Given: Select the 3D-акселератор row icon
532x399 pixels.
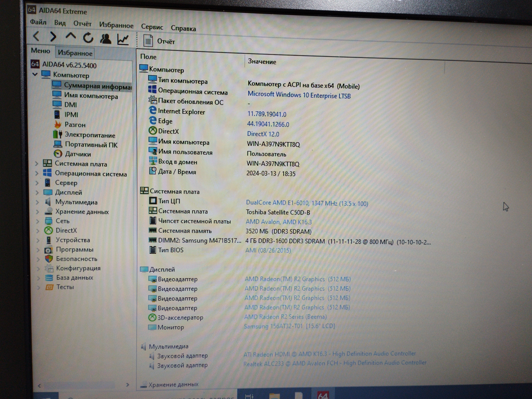Looking at the screenshot, I should pos(152,317).
